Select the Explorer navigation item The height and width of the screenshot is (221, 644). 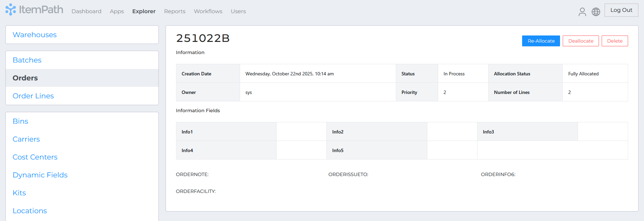click(144, 11)
